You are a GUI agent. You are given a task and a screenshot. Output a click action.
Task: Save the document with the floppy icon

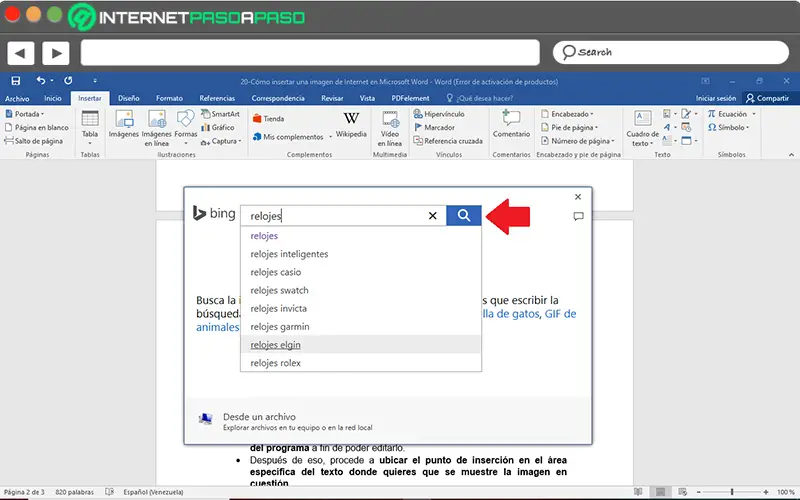(16, 81)
